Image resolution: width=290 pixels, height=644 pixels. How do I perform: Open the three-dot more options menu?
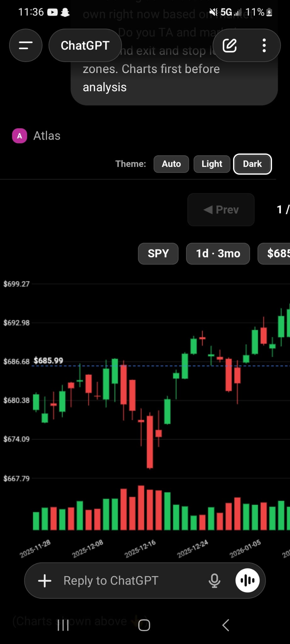(264, 46)
